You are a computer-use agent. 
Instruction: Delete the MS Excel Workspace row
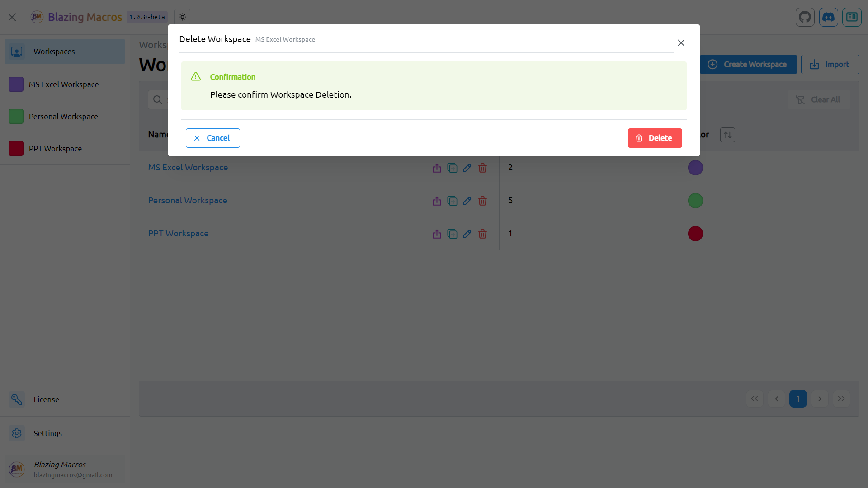point(482,168)
